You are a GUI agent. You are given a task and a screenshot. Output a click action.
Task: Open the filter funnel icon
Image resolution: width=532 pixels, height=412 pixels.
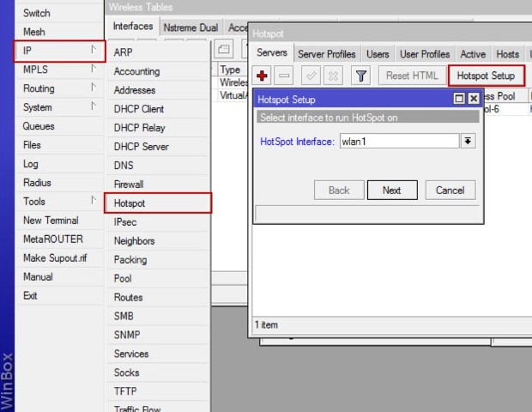[x=360, y=76]
